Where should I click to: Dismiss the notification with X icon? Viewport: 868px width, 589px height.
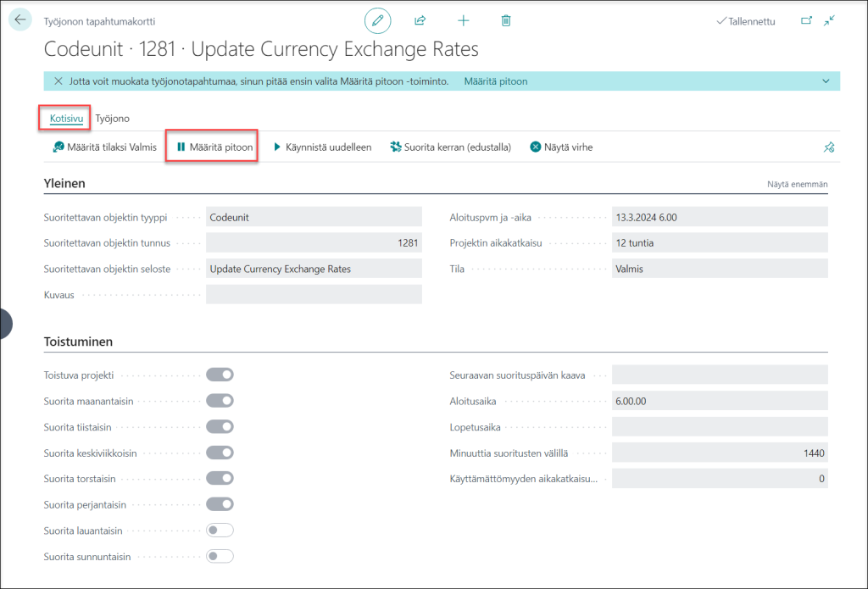pos(58,81)
